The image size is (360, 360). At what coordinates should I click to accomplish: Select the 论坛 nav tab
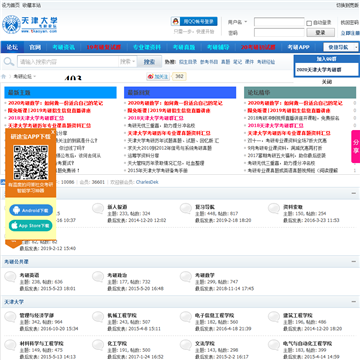click(x=12, y=47)
